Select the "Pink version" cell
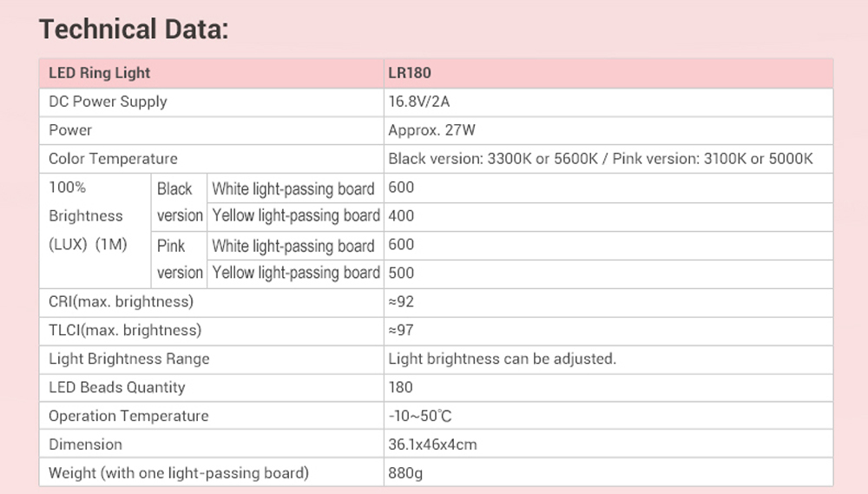This screenshot has width=868, height=494. pyautogui.click(x=179, y=259)
